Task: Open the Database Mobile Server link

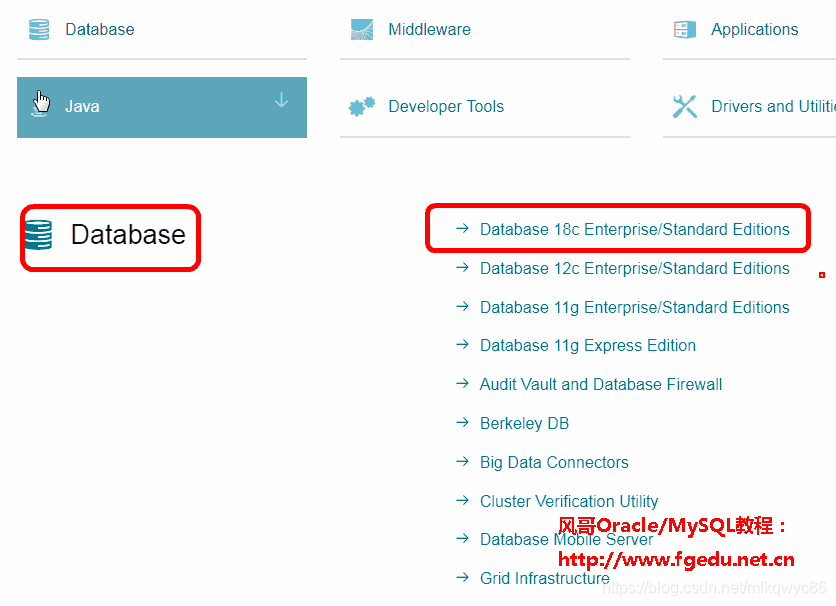Action: coord(566,539)
